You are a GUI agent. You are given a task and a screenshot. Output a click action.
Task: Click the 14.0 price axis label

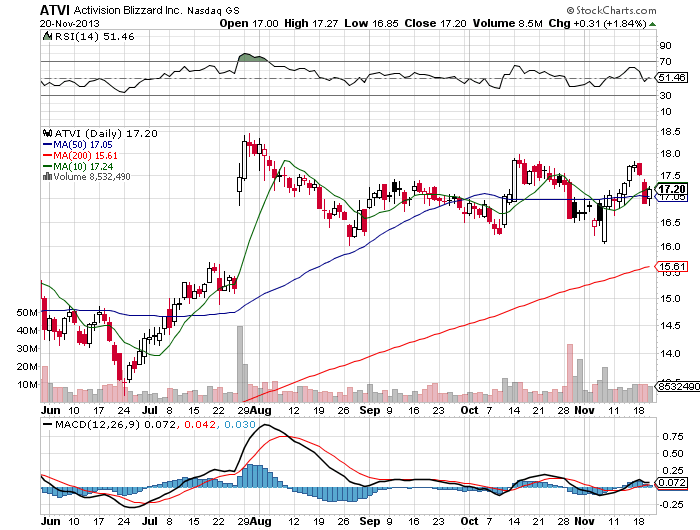[670, 354]
